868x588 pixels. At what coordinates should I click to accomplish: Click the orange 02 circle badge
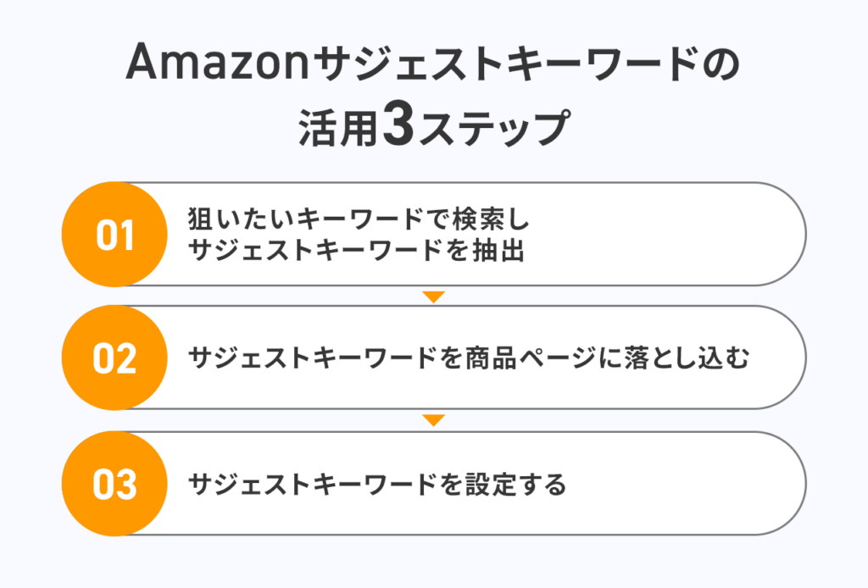point(114,358)
